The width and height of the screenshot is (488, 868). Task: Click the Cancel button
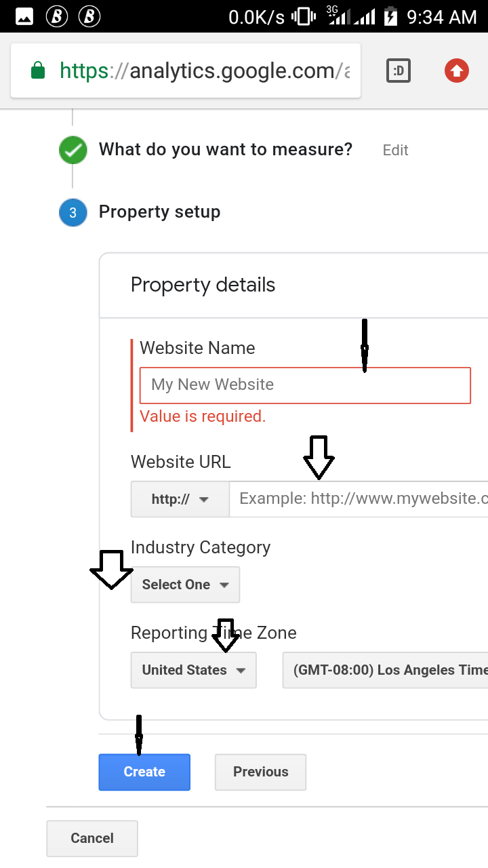(x=92, y=838)
